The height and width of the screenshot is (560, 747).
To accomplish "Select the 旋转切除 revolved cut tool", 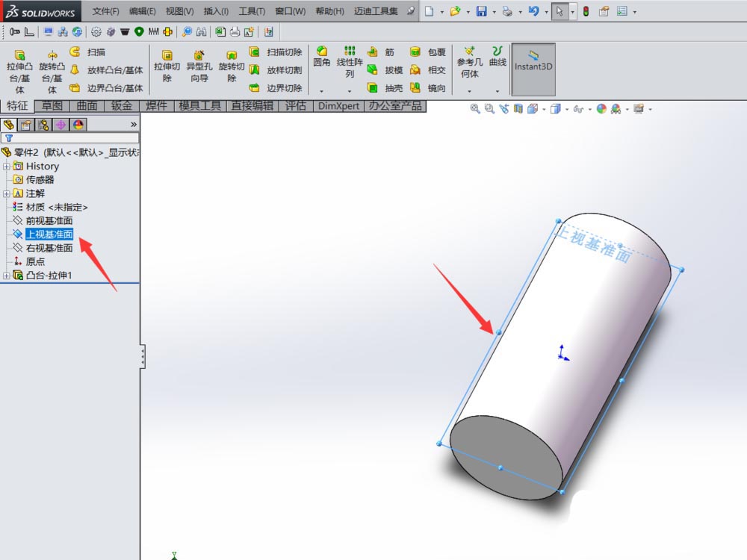I will [x=232, y=66].
